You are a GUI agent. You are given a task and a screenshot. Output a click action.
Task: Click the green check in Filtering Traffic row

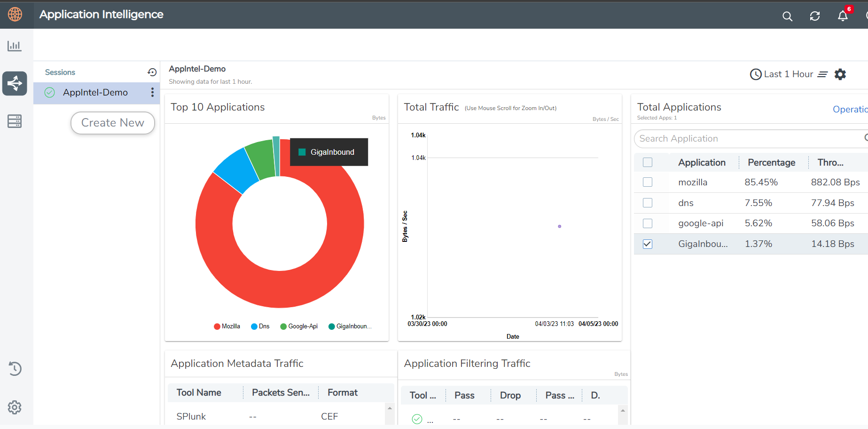coord(417,419)
